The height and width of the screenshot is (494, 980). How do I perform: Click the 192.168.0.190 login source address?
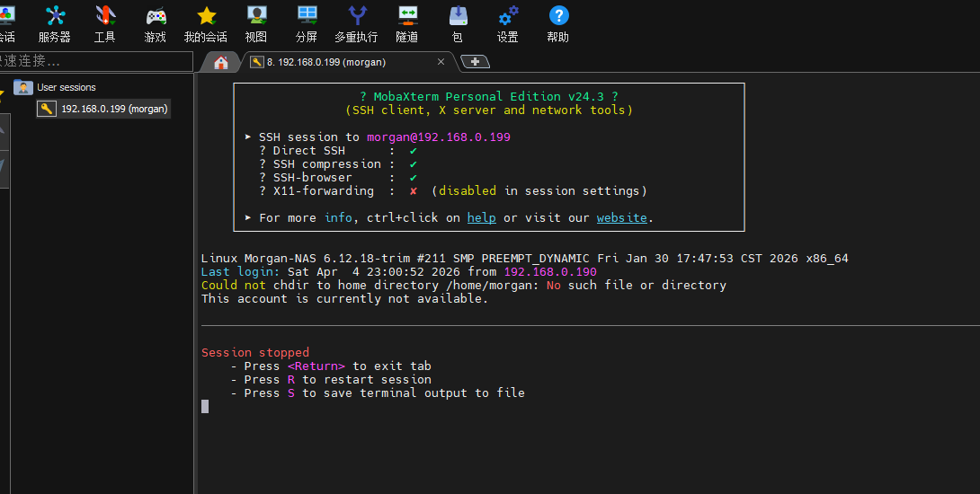click(x=550, y=271)
